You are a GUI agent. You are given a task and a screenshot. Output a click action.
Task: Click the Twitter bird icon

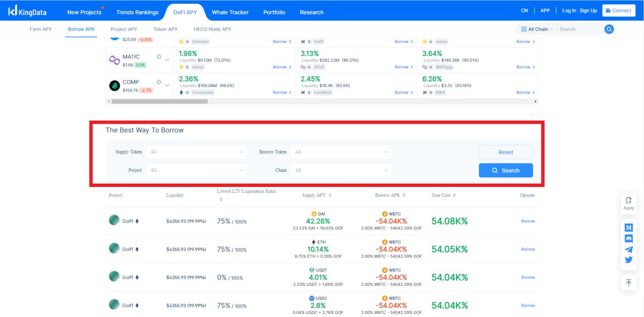pyautogui.click(x=628, y=260)
